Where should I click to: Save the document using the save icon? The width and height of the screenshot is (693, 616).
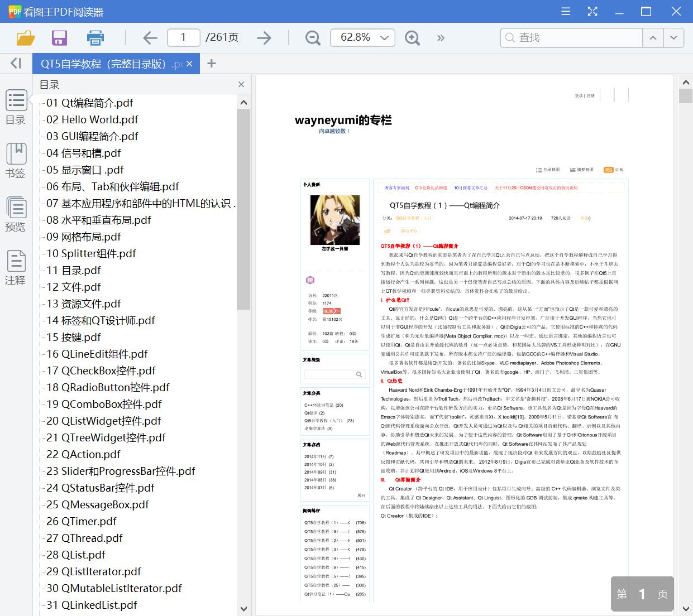click(x=59, y=38)
